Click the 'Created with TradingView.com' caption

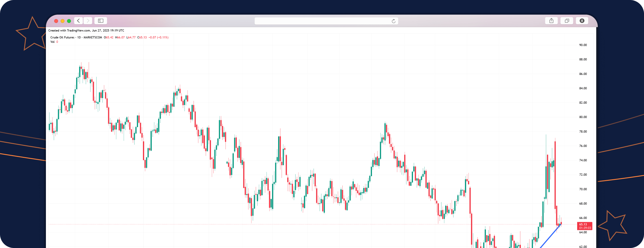coord(69,30)
